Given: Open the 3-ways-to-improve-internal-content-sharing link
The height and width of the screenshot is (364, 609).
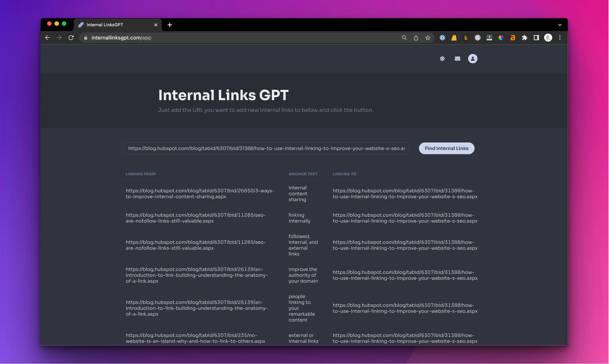Looking at the screenshot, I should (x=200, y=193).
